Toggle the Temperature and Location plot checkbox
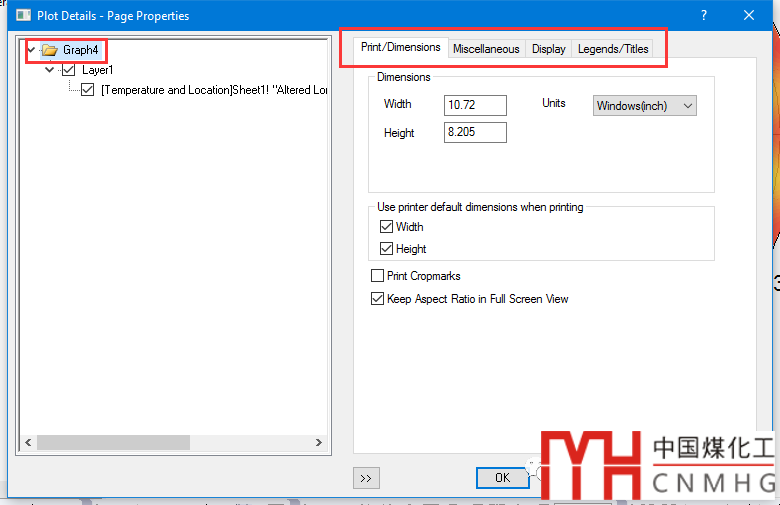This screenshot has width=780, height=505. click(x=88, y=90)
